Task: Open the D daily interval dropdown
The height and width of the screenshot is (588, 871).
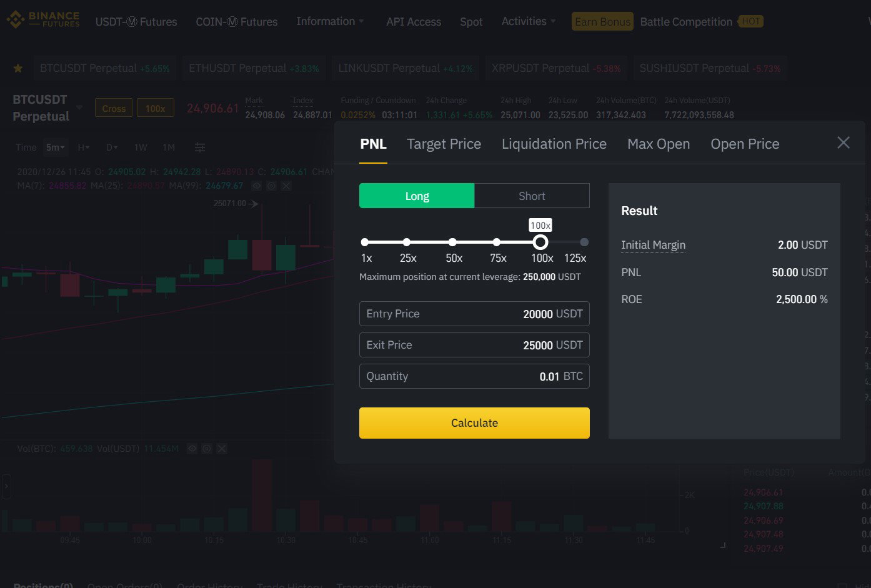Action: pos(112,147)
